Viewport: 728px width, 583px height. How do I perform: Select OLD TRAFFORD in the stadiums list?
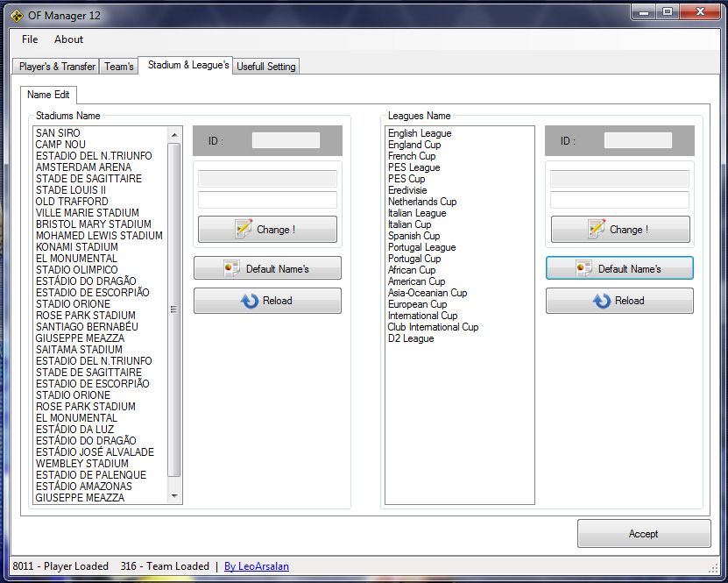[x=72, y=202]
